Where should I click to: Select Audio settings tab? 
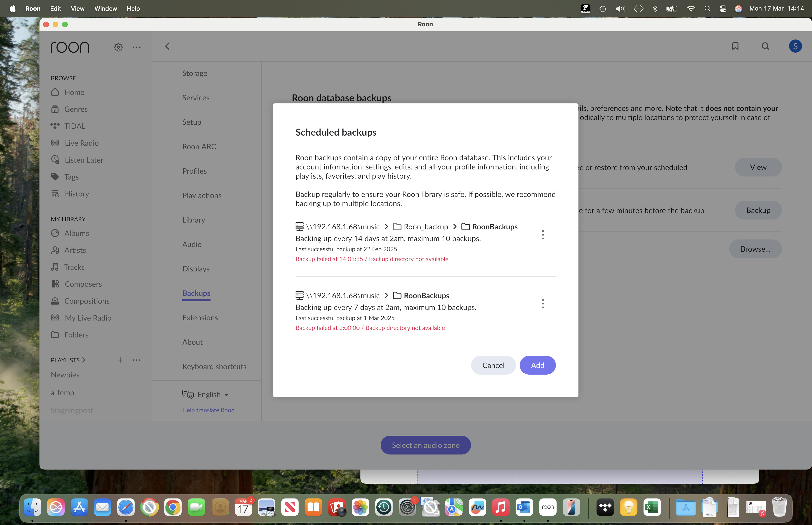coord(192,244)
